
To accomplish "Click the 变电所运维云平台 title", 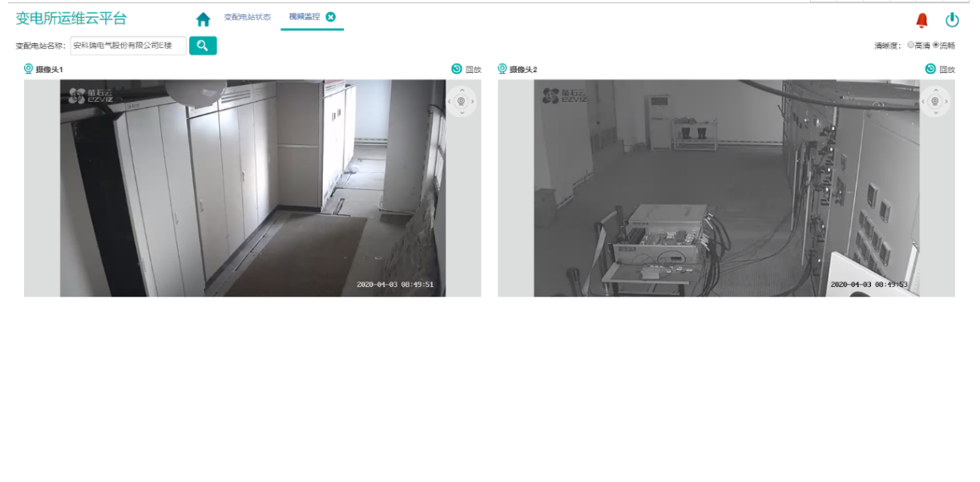I will coord(71,18).
